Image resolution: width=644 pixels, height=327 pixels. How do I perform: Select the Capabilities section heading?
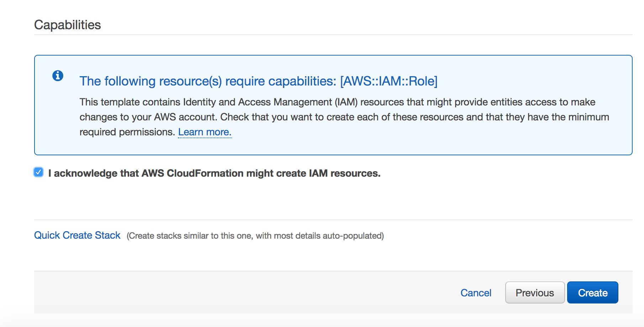67,24
